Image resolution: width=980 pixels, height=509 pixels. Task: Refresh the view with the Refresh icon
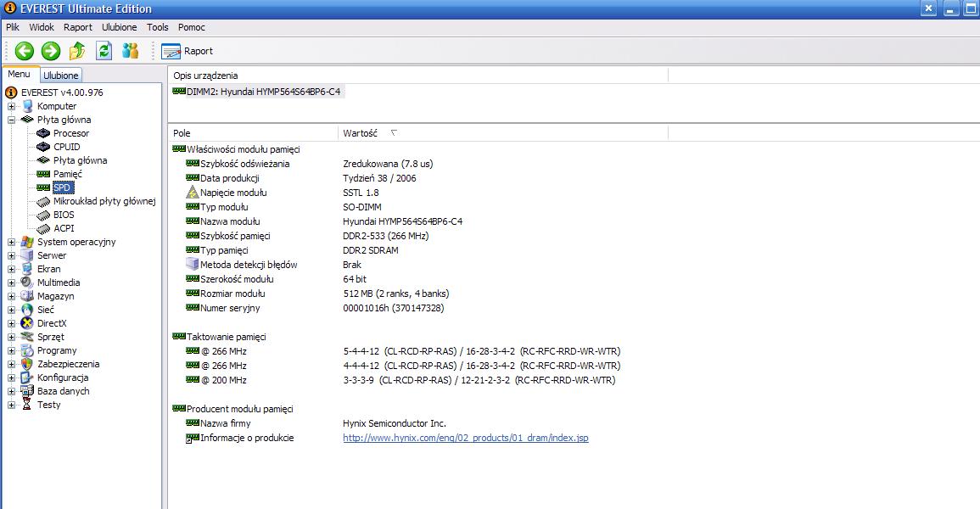pyautogui.click(x=104, y=51)
